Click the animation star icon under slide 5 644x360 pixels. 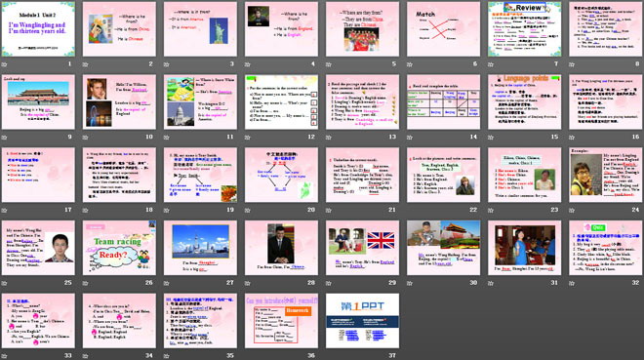[x=329, y=64]
